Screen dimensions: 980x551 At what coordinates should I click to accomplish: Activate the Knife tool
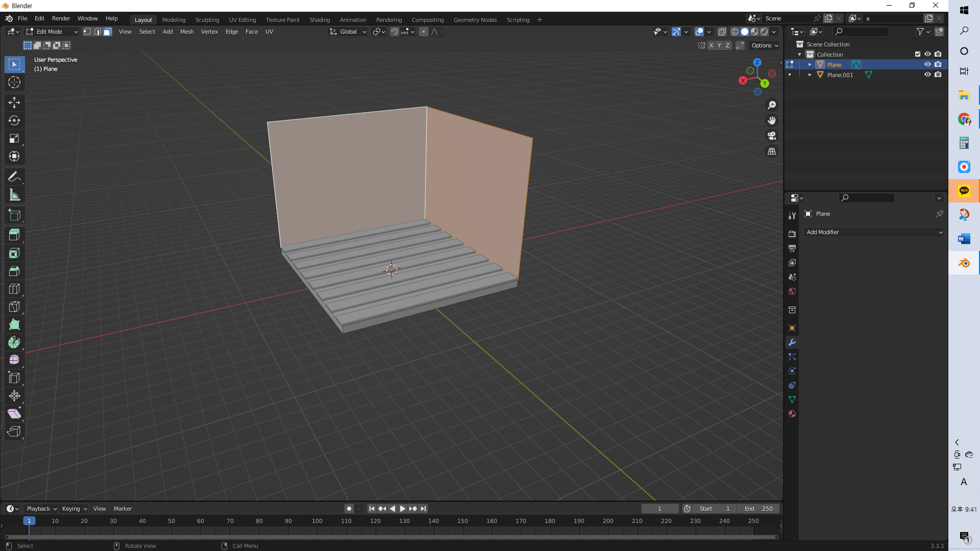click(x=14, y=307)
